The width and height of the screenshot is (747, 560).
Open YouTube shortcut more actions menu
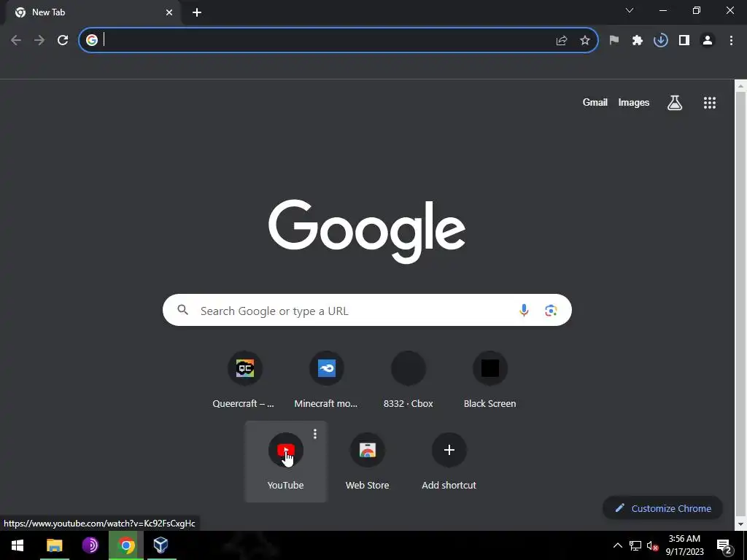pos(315,434)
